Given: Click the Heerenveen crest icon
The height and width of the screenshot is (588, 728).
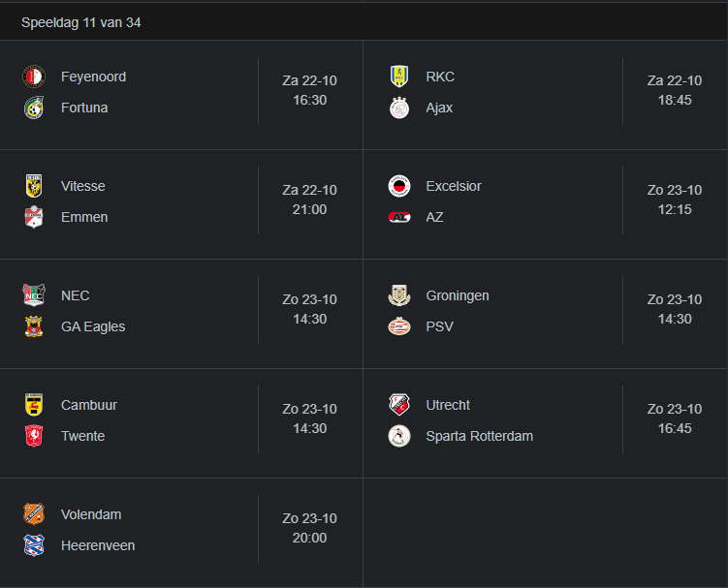Looking at the screenshot, I should tap(34, 545).
